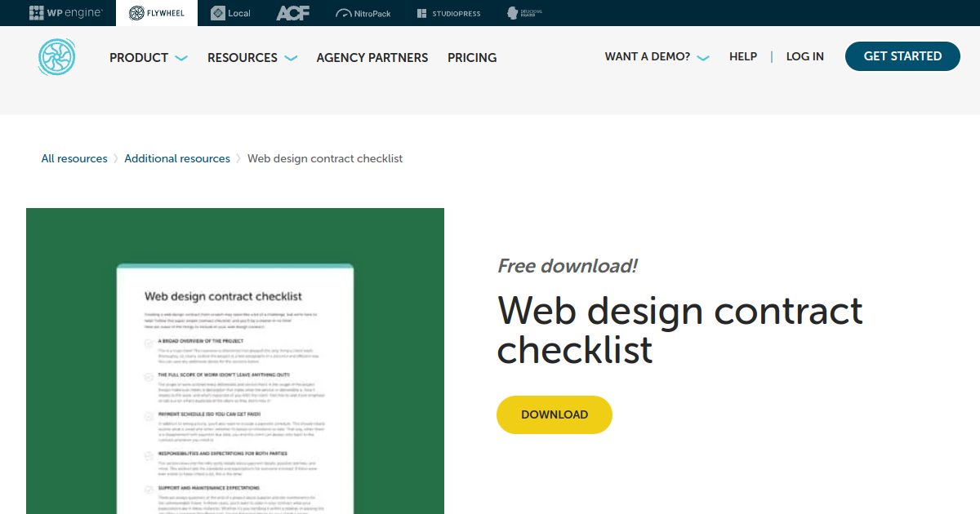Screen dimensions: 980x514
Task: Go to the NitroPack brand tab
Action: point(363,13)
